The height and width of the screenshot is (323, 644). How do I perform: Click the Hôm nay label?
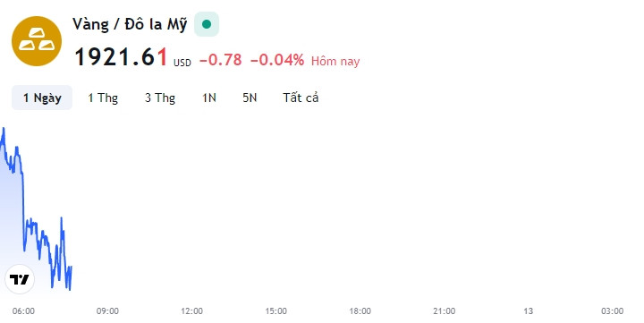pos(335,61)
